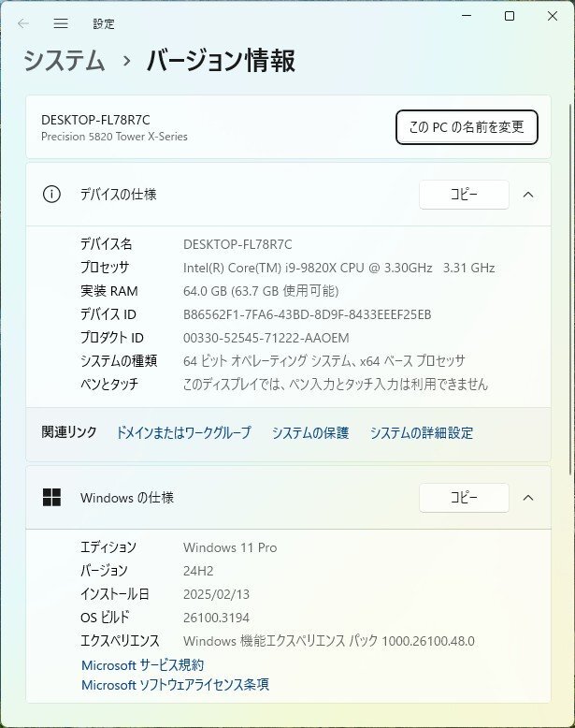575x728 pixels.
Task: Select the pen and touch value text
Action: 336,384
